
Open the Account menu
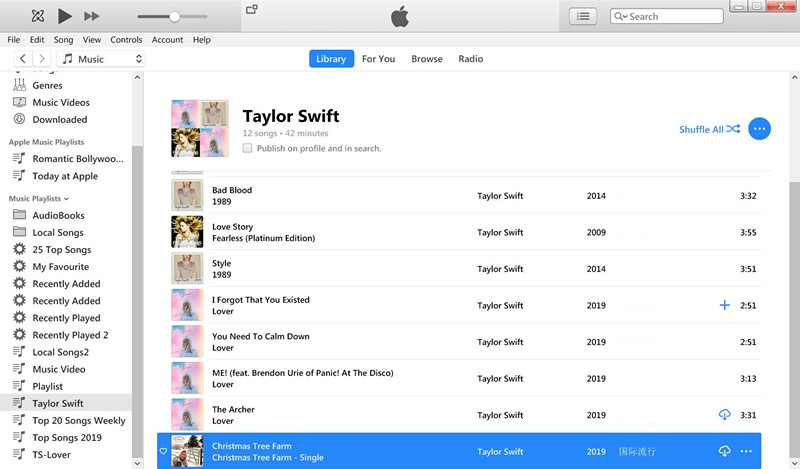click(x=167, y=39)
